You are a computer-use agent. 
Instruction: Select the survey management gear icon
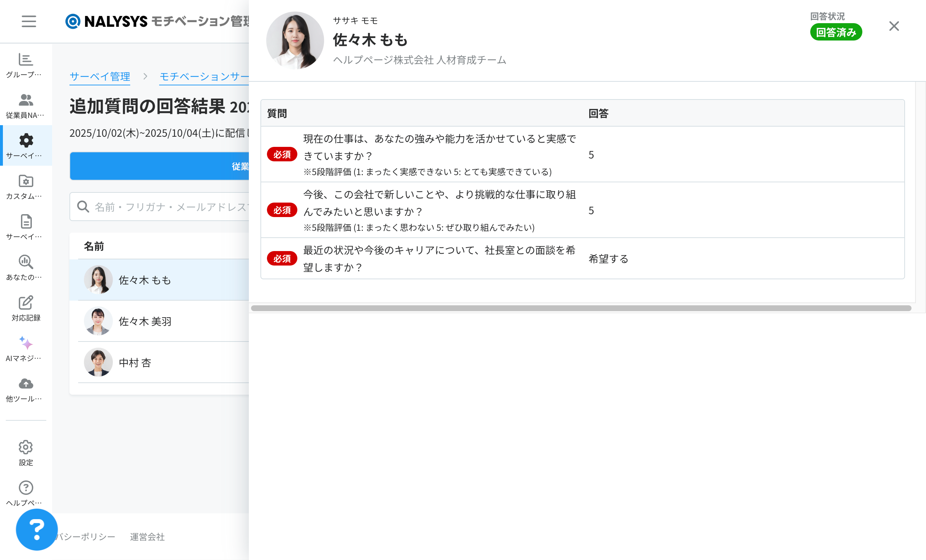point(26,141)
